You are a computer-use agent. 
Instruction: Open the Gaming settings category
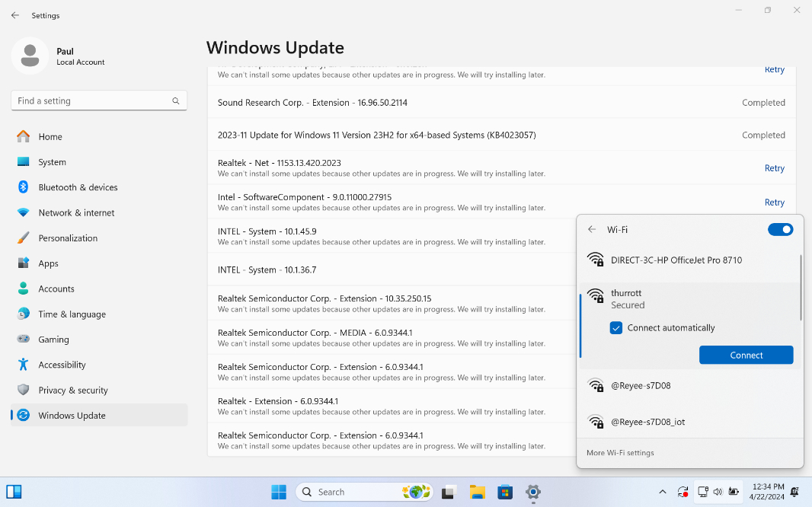tap(53, 340)
